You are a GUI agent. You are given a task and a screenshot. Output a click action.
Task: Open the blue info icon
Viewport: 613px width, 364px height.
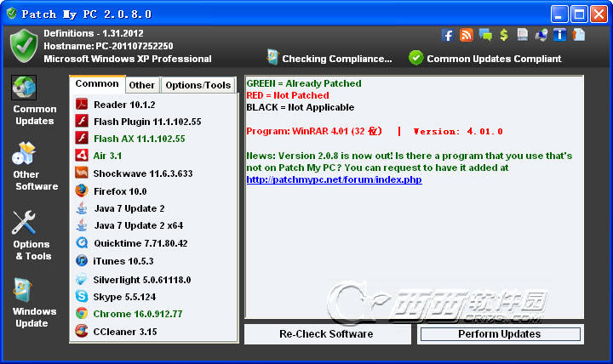click(x=560, y=35)
